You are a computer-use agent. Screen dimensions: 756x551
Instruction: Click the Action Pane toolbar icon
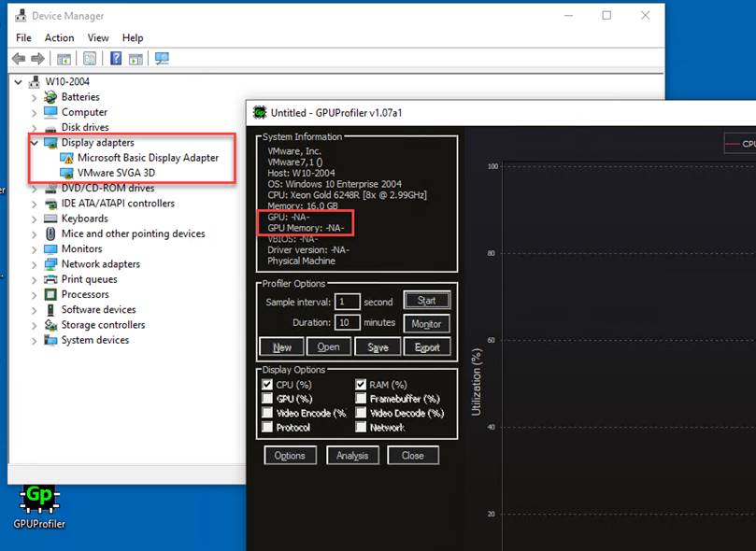136,59
